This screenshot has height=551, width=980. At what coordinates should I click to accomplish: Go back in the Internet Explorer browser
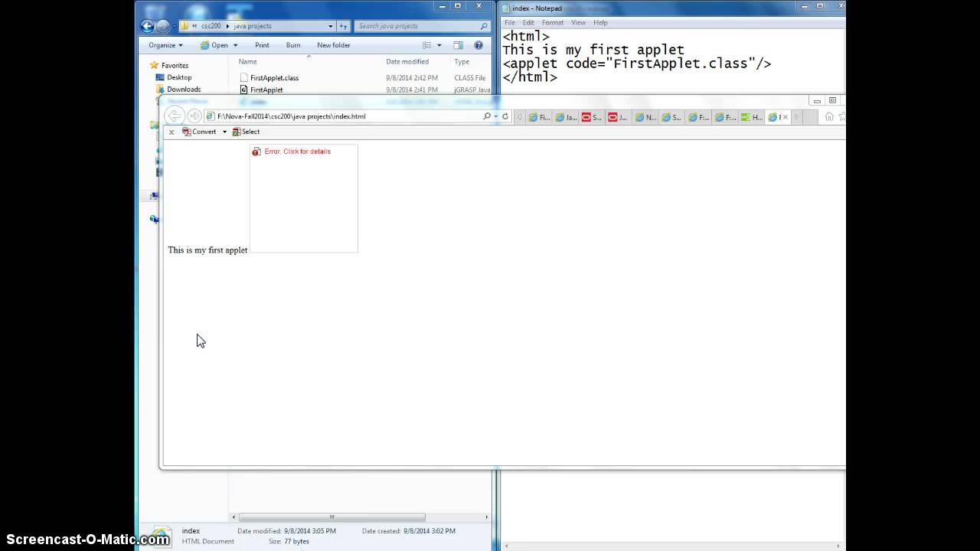coord(175,116)
